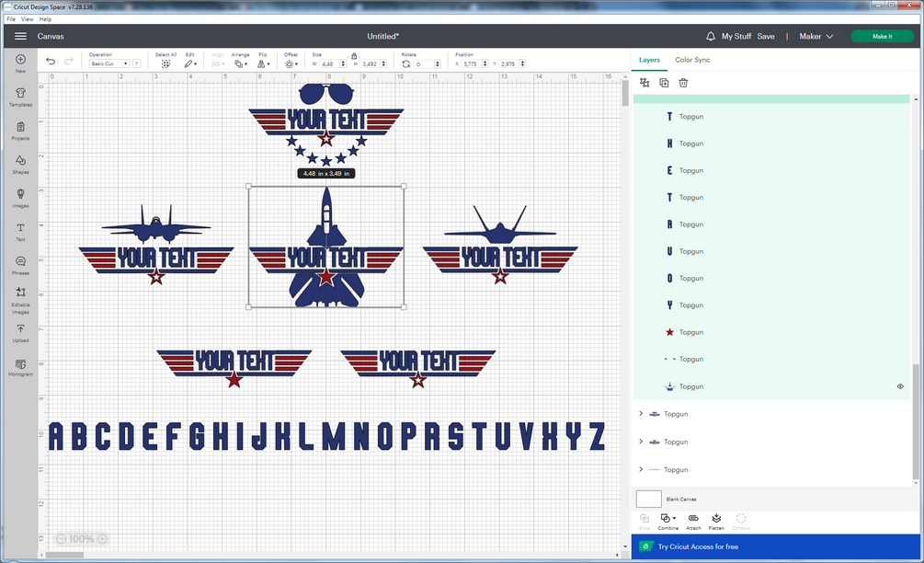This screenshot has width=924, height=563.
Task: Open the Monogram tool
Action: point(20,367)
